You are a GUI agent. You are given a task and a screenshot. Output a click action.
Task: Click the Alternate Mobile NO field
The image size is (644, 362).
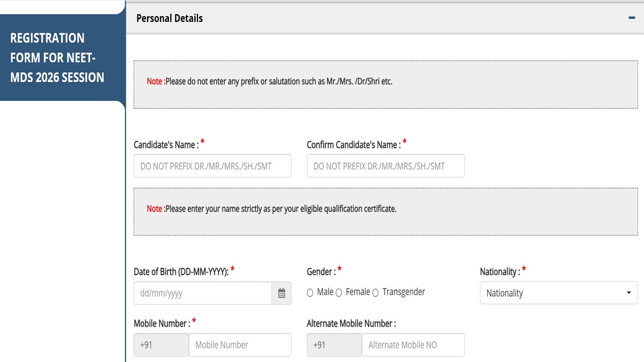click(x=413, y=345)
